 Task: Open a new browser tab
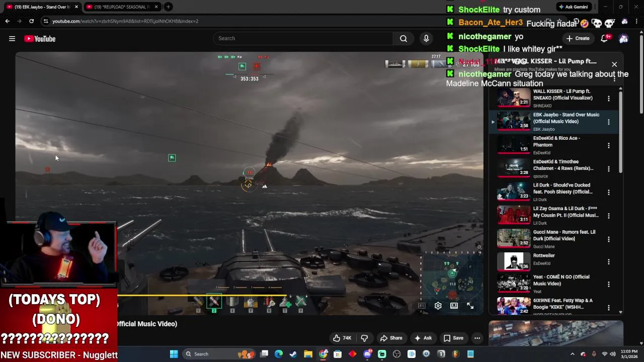click(x=168, y=7)
